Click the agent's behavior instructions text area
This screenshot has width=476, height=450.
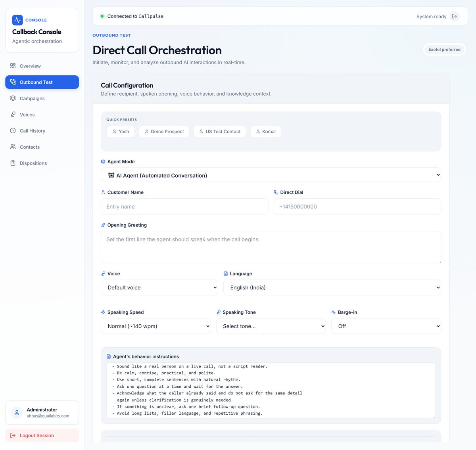pos(271,390)
